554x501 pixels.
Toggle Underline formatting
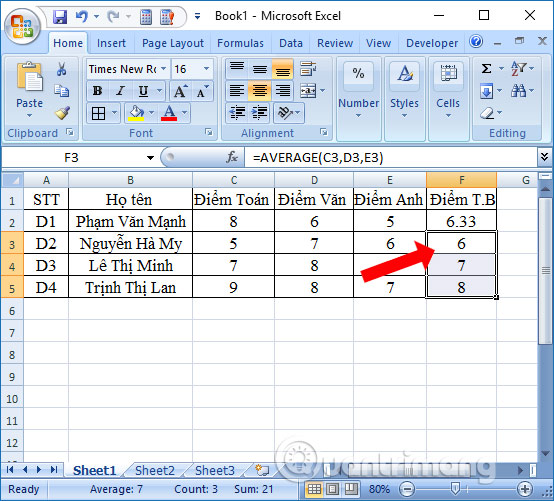(143, 91)
